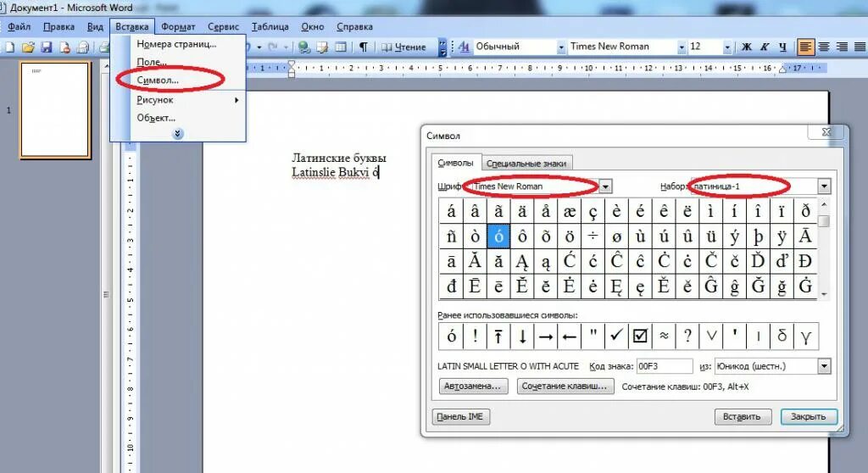Open the toolbar options handle before the style box
Screen dimensions: 868x473
coord(442,47)
